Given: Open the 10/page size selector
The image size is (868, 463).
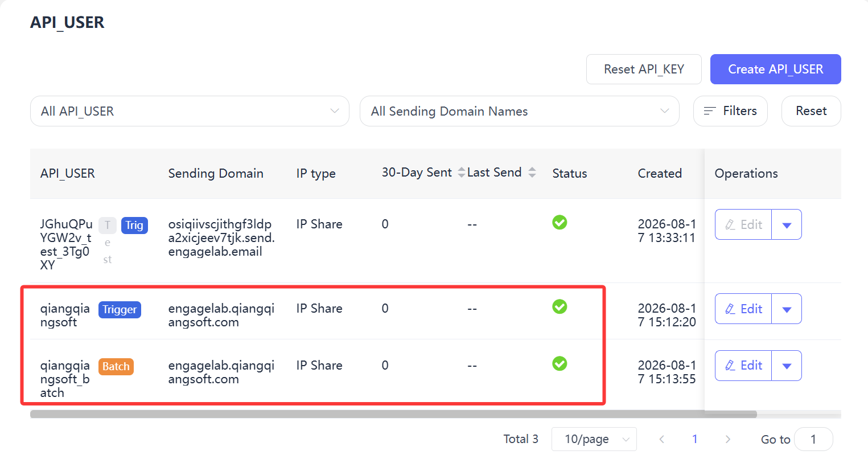Looking at the screenshot, I should coord(594,439).
